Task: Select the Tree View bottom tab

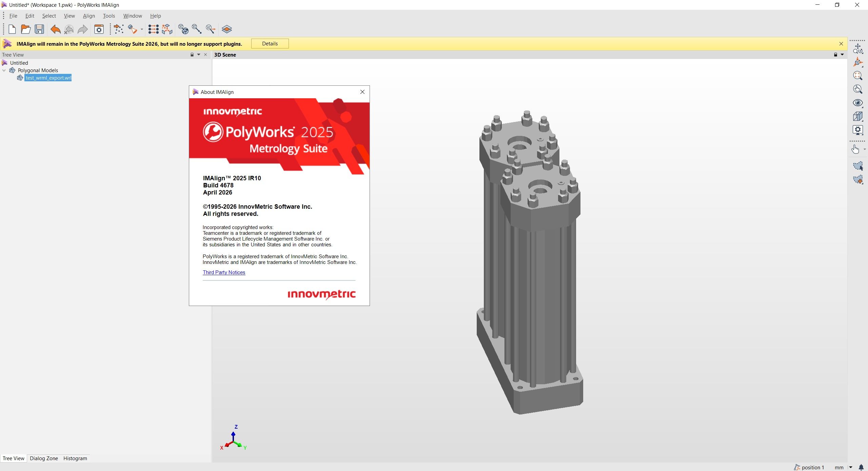Action: tap(14, 458)
